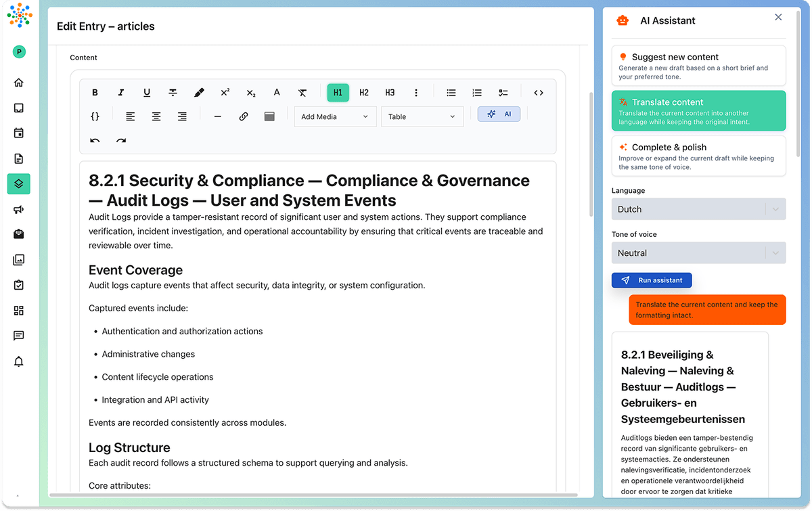Click the highlighter pen icon
This screenshot has height=511, width=812.
(199, 93)
